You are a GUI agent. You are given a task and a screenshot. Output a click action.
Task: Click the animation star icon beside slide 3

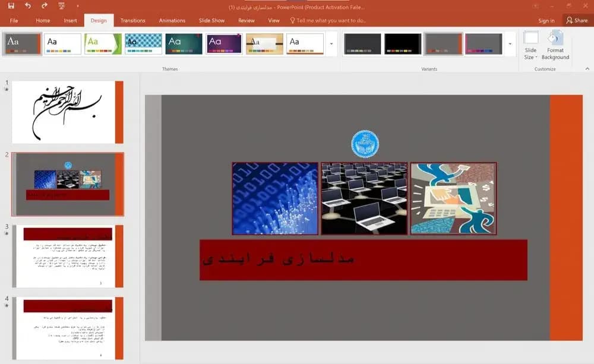coord(7,233)
